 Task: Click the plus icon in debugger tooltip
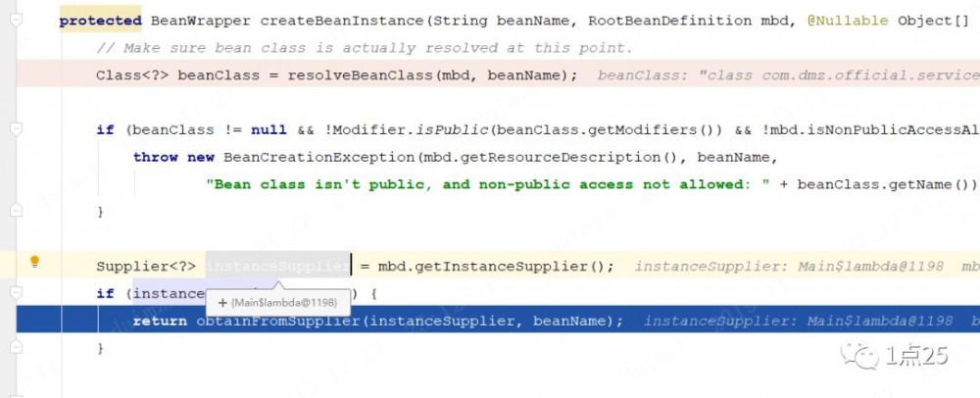tap(221, 303)
